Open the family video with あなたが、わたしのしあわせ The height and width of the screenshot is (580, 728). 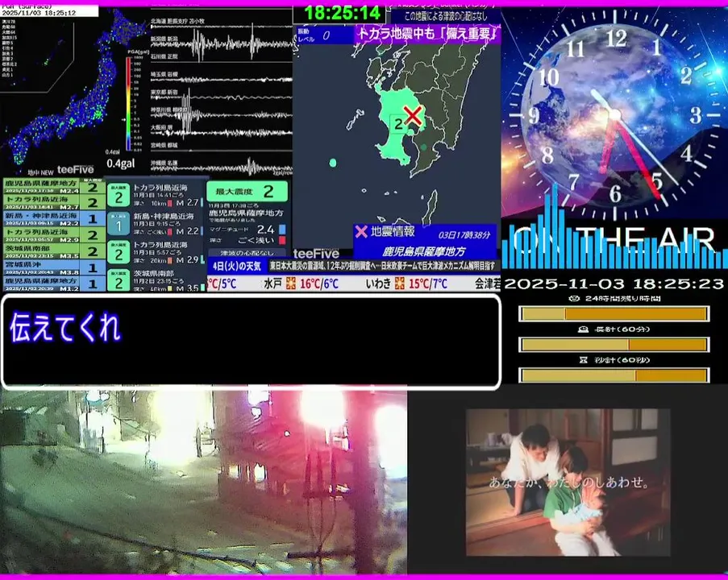click(x=568, y=482)
